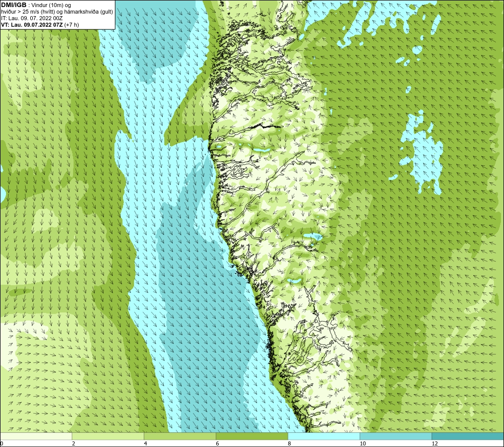Viewport: 504px width, 447px height.
Task: Click the DMI/IGB title text
Action: [14, 5]
